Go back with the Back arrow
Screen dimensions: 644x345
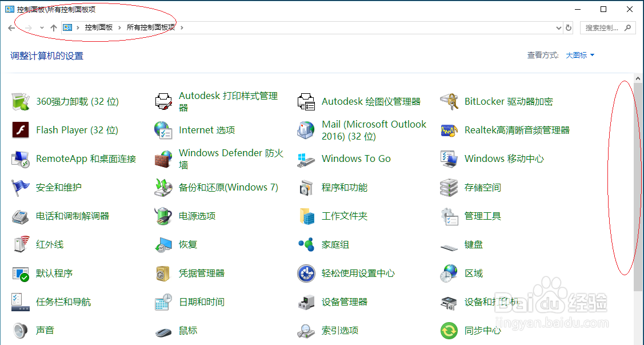tap(11, 28)
